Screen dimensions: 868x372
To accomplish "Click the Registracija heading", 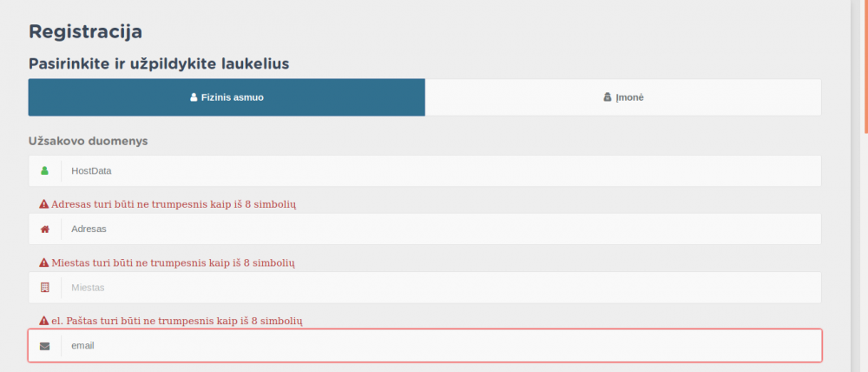I will click(x=85, y=32).
